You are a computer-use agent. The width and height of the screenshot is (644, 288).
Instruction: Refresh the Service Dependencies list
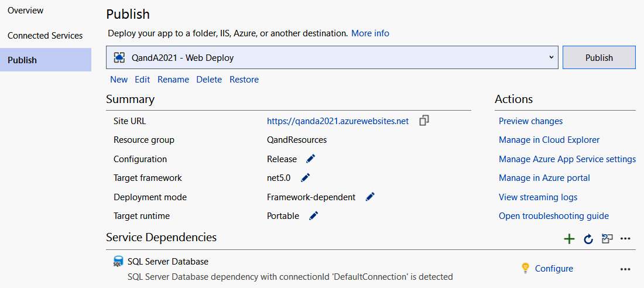[588, 239]
